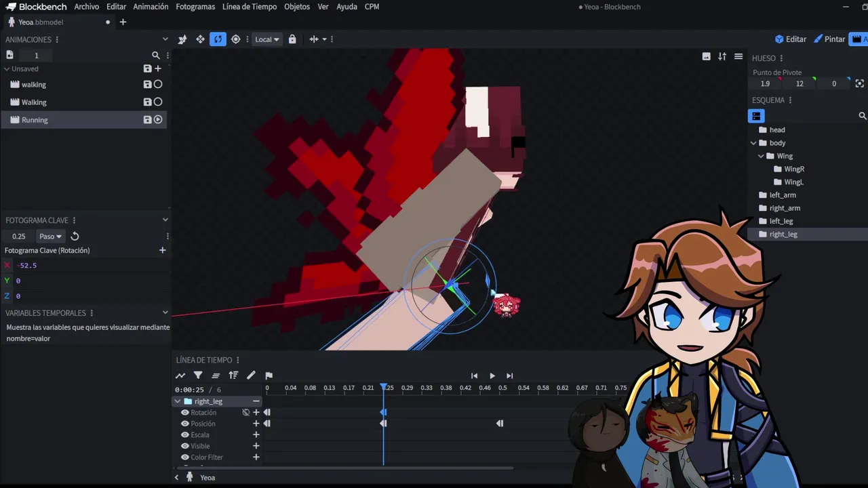Collapse the Animaciones panel chevron
This screenshot has height=488, width=868.
click(165, 39)
